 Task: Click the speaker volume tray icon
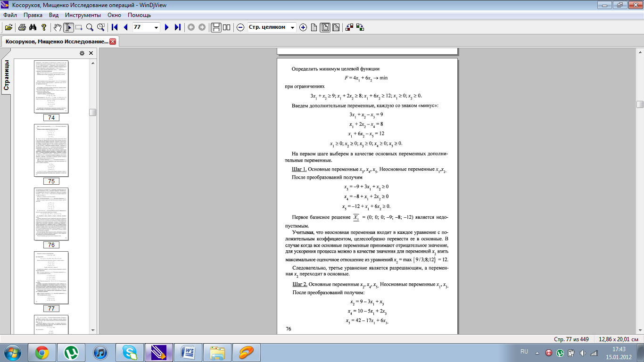(x=582, y=353)
